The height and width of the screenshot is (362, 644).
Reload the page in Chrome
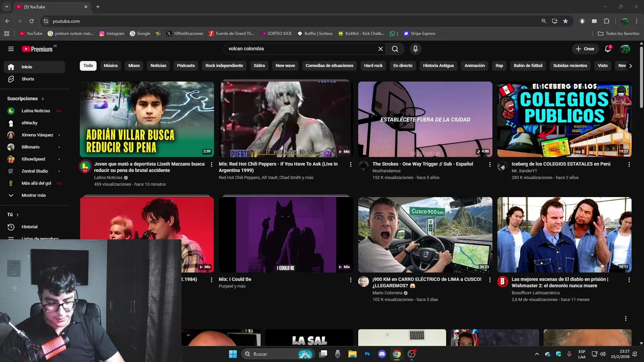click(x=31, y=21)
